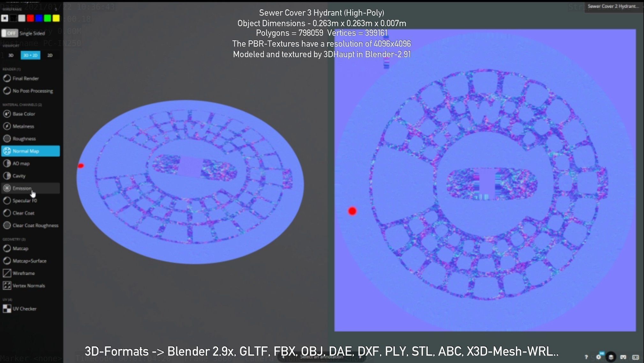Viewport: 644px width, 363px height.
Task: Enable Matcap geometry view
Action: [x=16, y=248]
